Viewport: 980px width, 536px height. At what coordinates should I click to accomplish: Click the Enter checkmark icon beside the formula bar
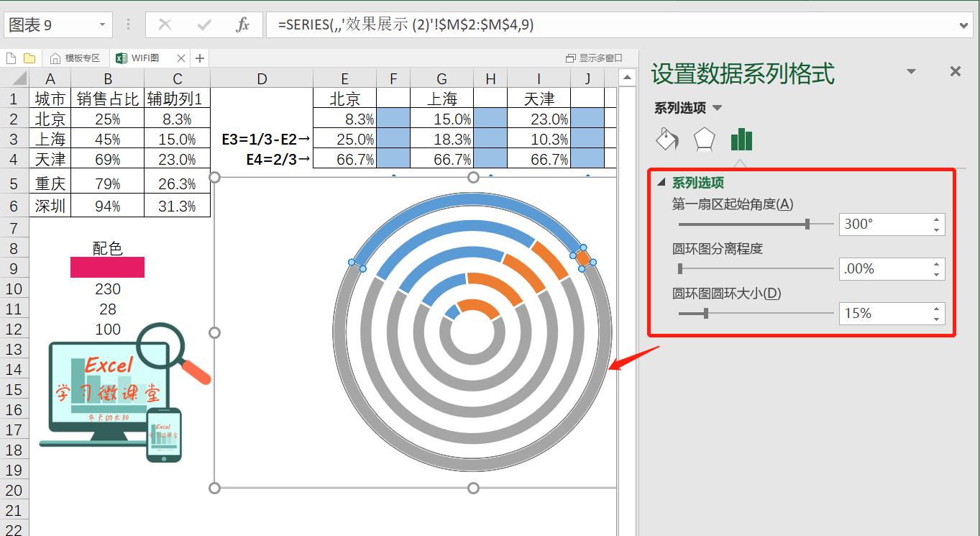(x=203, y=24)
